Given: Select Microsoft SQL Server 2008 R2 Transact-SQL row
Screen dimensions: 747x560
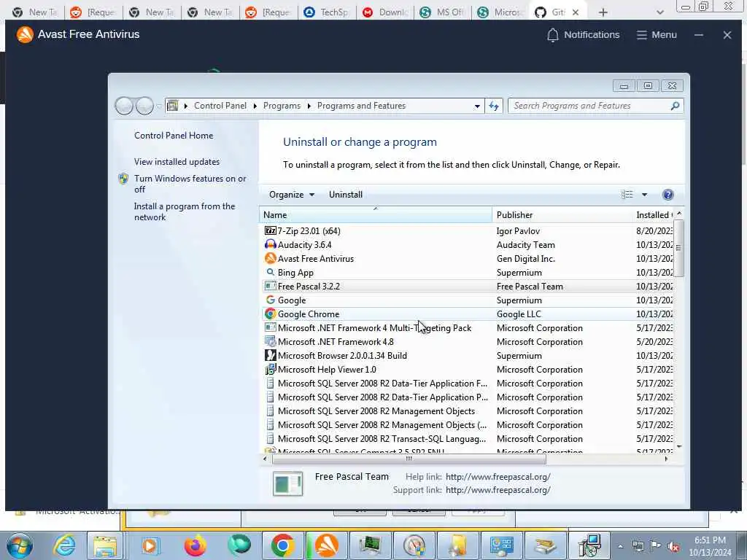Looking at the screenshot, I should coord(467,438).
